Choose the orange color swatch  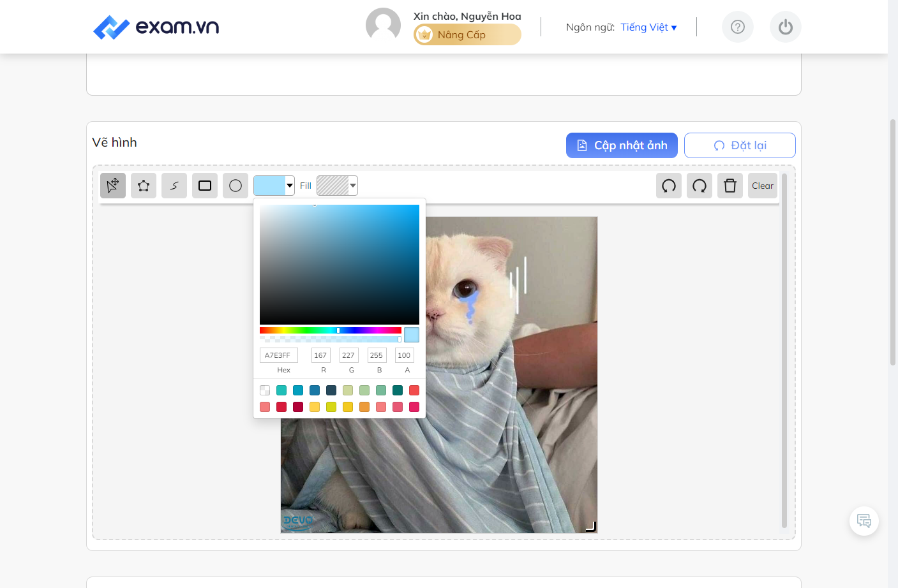[x=364, y=407]
